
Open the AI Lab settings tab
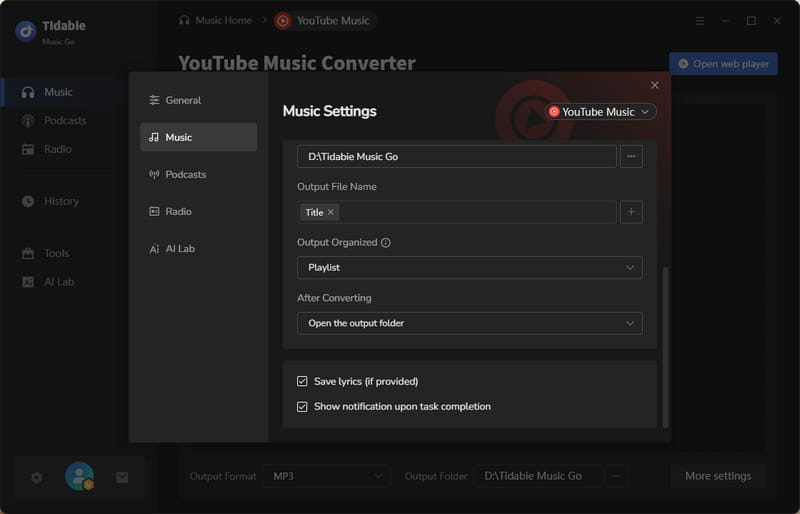(198, 249)
